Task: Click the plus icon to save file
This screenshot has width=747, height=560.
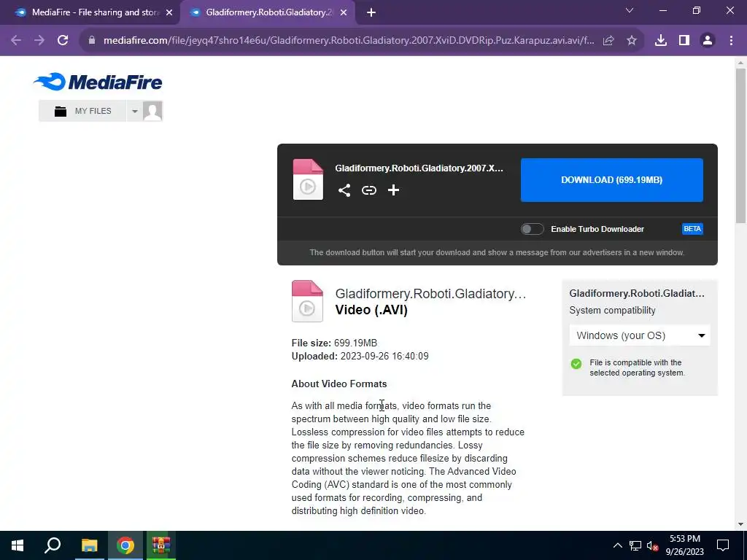Action: [393, 190]
